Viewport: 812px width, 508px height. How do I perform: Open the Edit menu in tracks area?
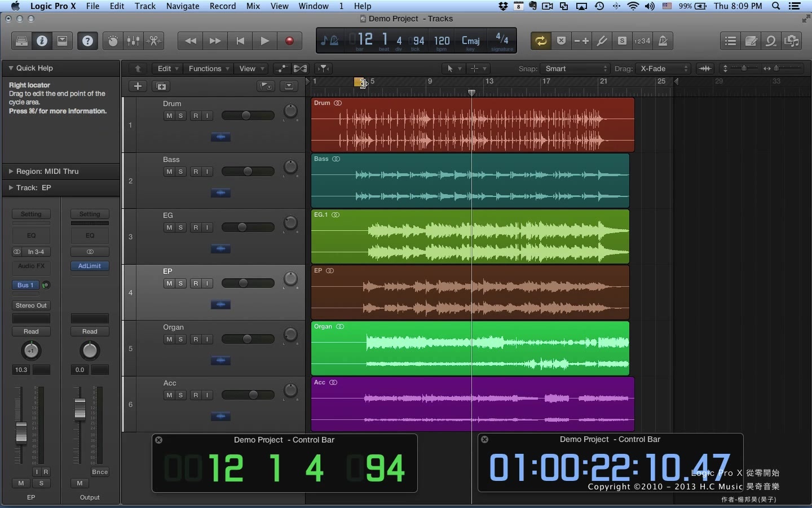(x=168, y=68)
